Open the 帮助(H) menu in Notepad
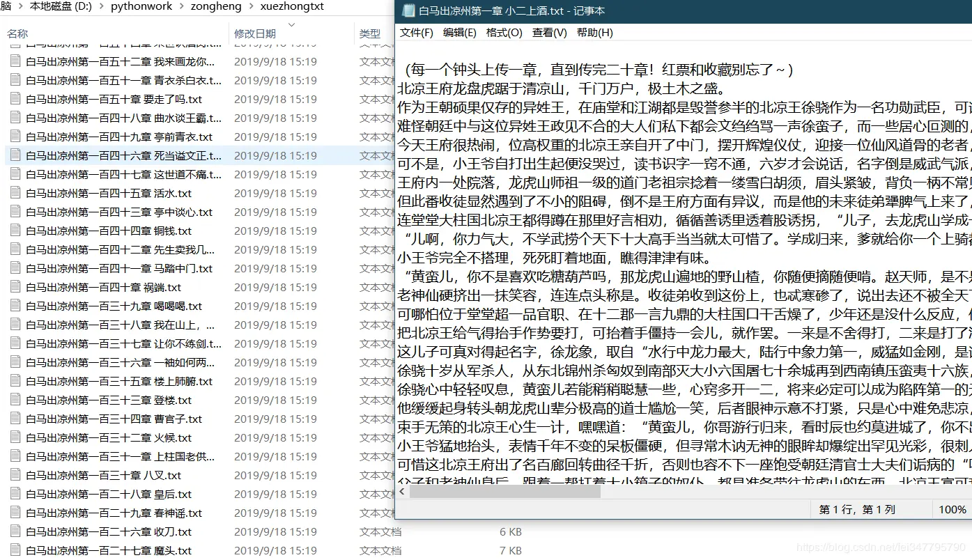The image size is (972, 560). (596, 32)
